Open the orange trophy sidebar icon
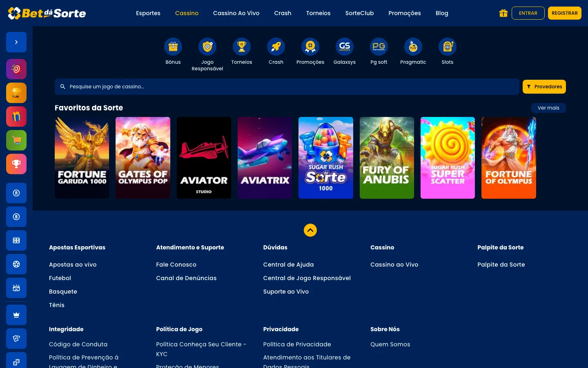This screenshot has width=588, height=368. coord(16,93)
